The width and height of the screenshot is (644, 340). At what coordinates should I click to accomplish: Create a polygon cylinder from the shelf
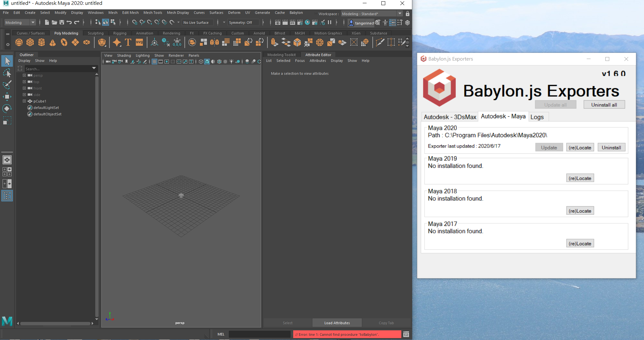[42, 42]
